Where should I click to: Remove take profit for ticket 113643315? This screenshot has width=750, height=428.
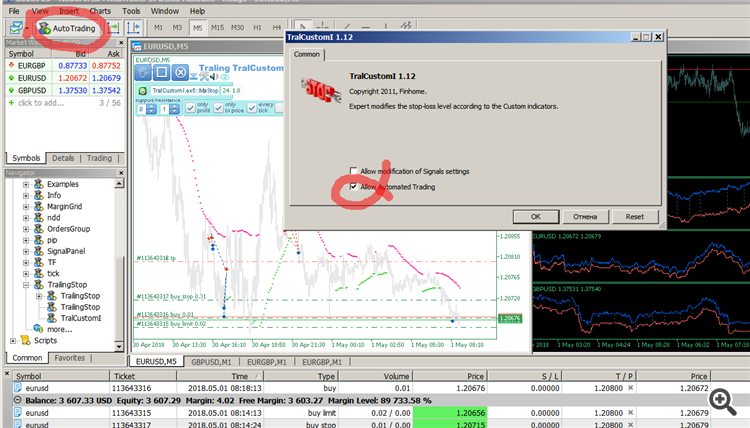[630, 413]
